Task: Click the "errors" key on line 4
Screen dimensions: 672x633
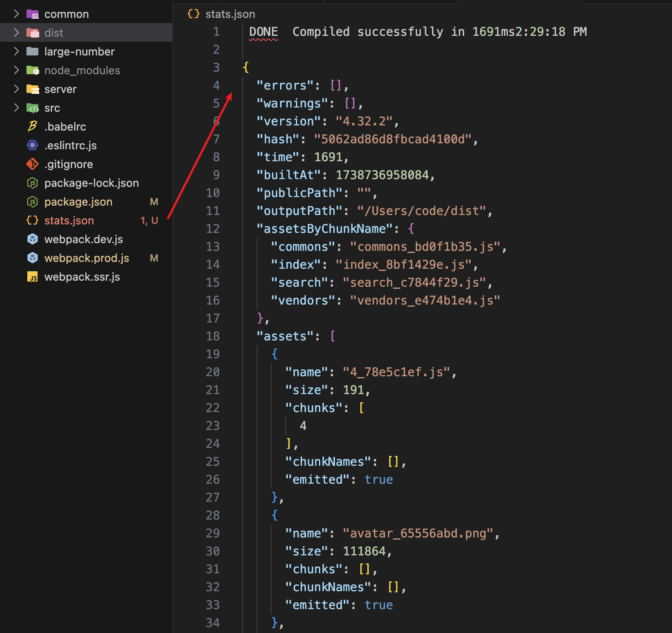Action: 285,85
